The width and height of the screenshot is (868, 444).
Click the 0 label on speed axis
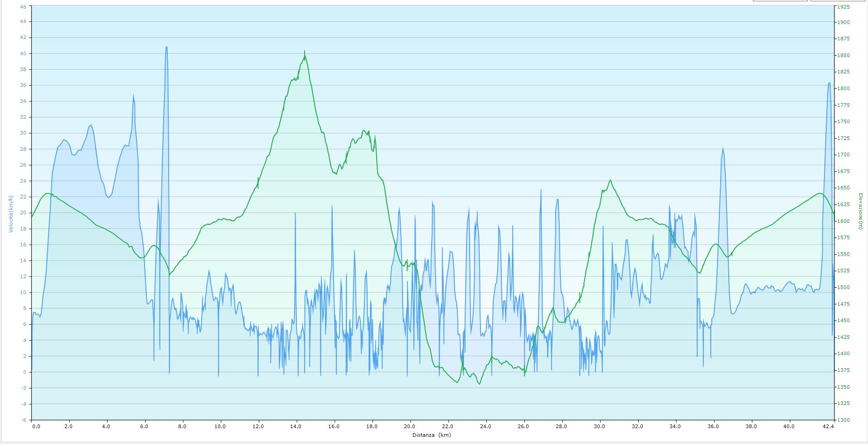pos(24,372)
